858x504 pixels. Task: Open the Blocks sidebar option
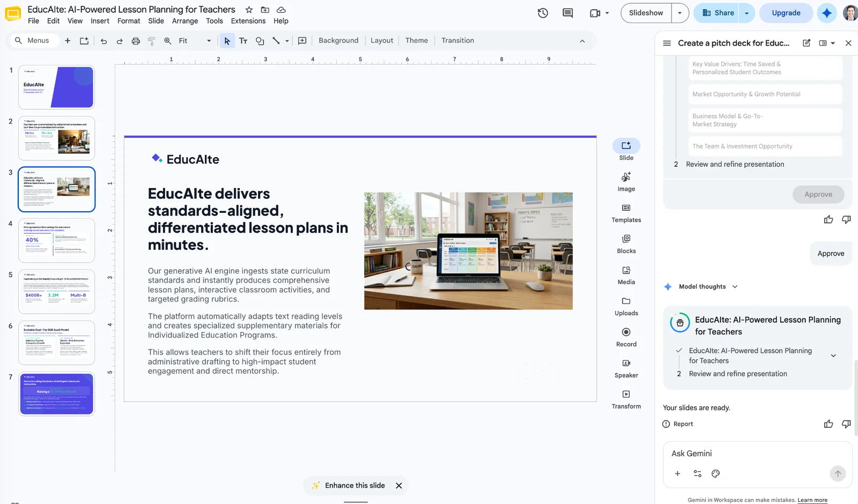coord(626,244)
